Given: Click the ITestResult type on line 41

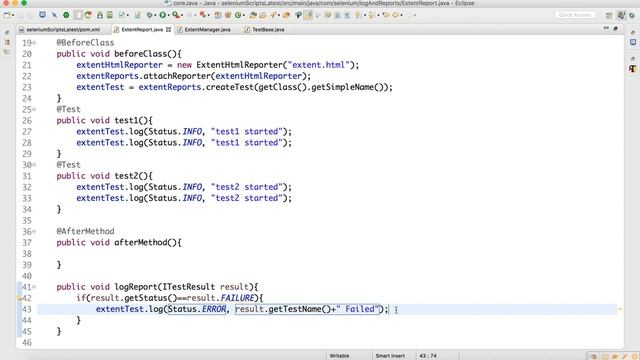Looking at the screenshot, I should pyautogui.click(x=189, y=287).
